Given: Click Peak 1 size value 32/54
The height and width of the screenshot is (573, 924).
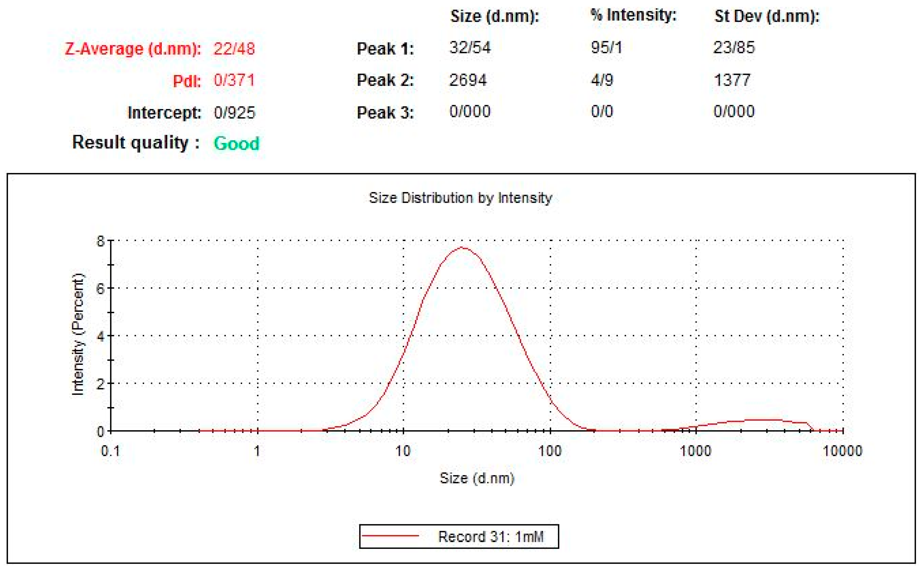Looking at the screenshot, I should click(x=470, y=48).
